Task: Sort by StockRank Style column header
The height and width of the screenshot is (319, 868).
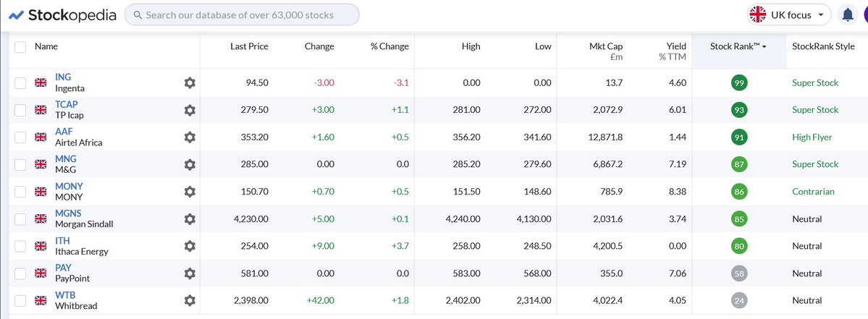Action: click(823, 47)
